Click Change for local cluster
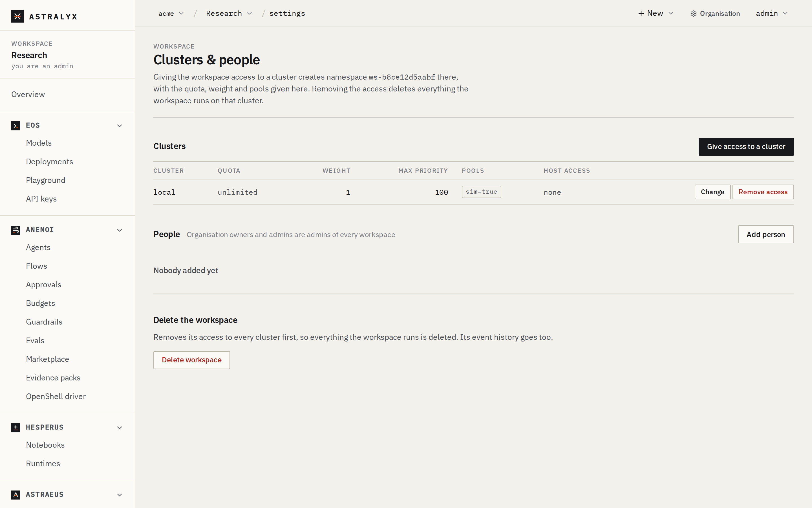Screen dimensions: 812x508 click(x=712, y=192)
